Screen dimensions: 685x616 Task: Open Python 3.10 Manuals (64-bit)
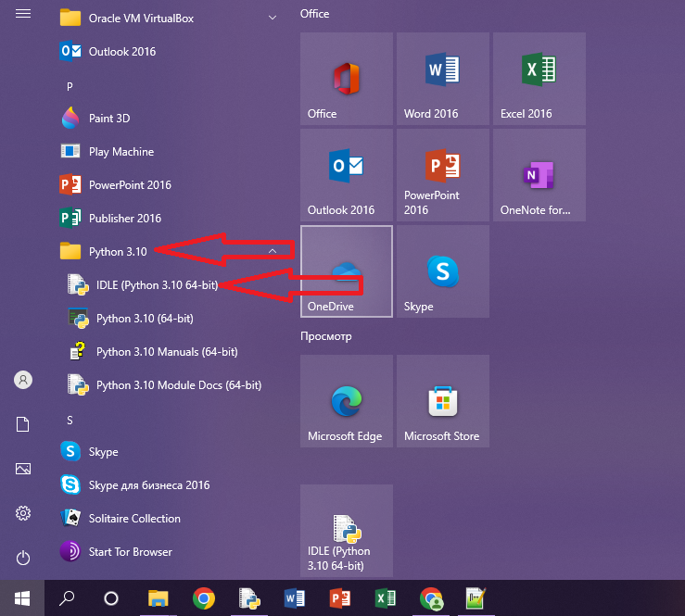coord(170,352)
